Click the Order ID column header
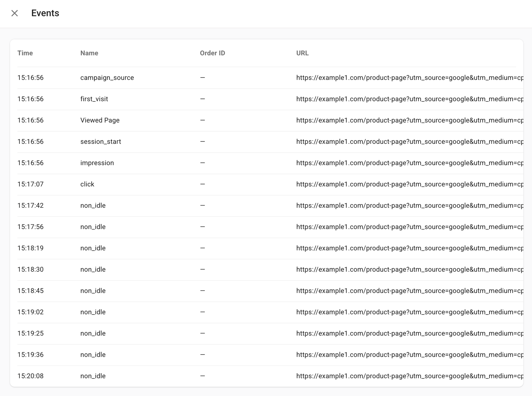Image resolution: width=532 pixels, height=396 pixels. (x=212, y=53)
